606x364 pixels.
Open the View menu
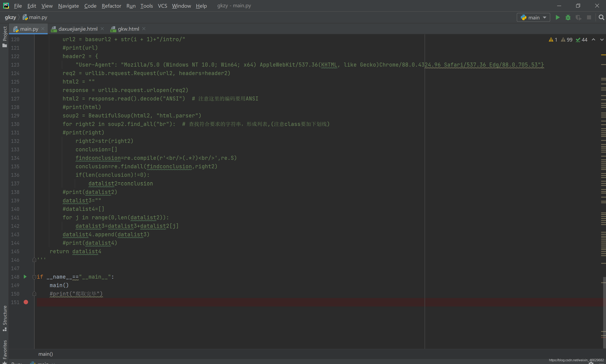point(47,6)
